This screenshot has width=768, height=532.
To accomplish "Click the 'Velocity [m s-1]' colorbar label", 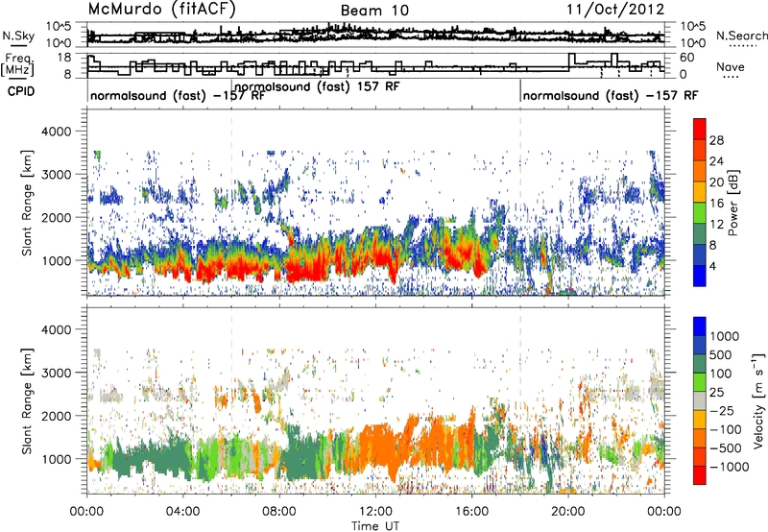I will click(758, 400).
